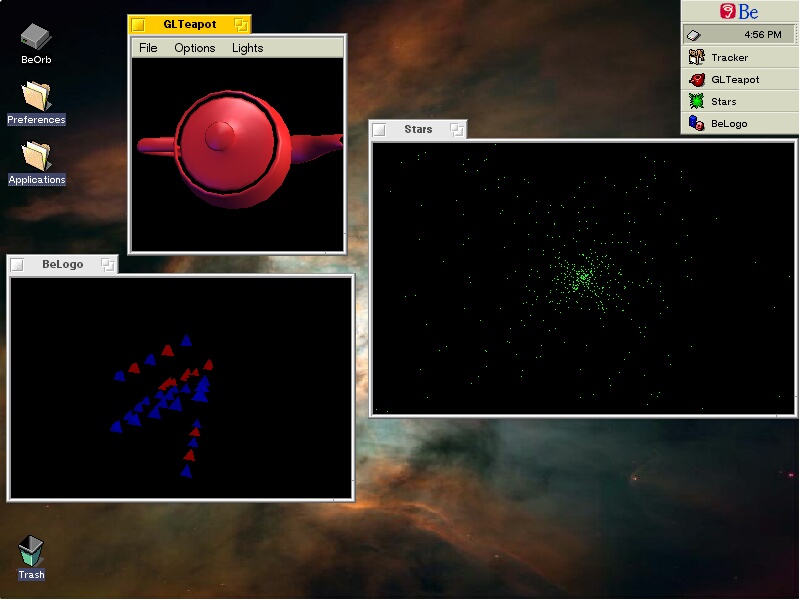
Task: Click the Applications label text
Action: coord(37,180)
